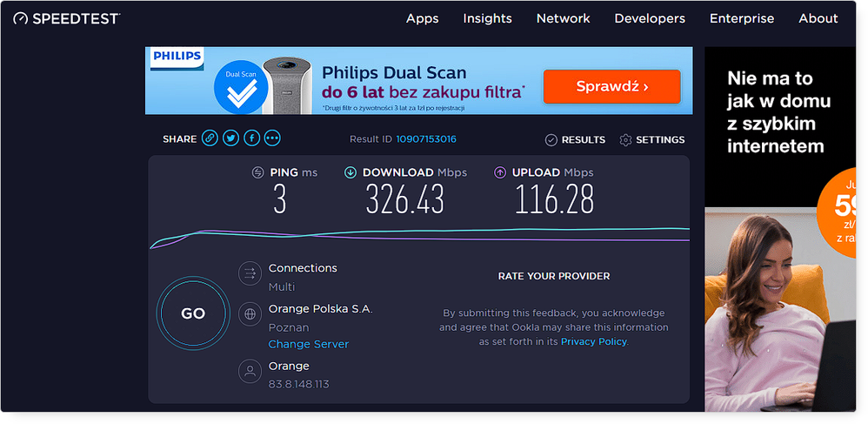Open the Insights menu
868x424 pixels.
pos(487,18)
